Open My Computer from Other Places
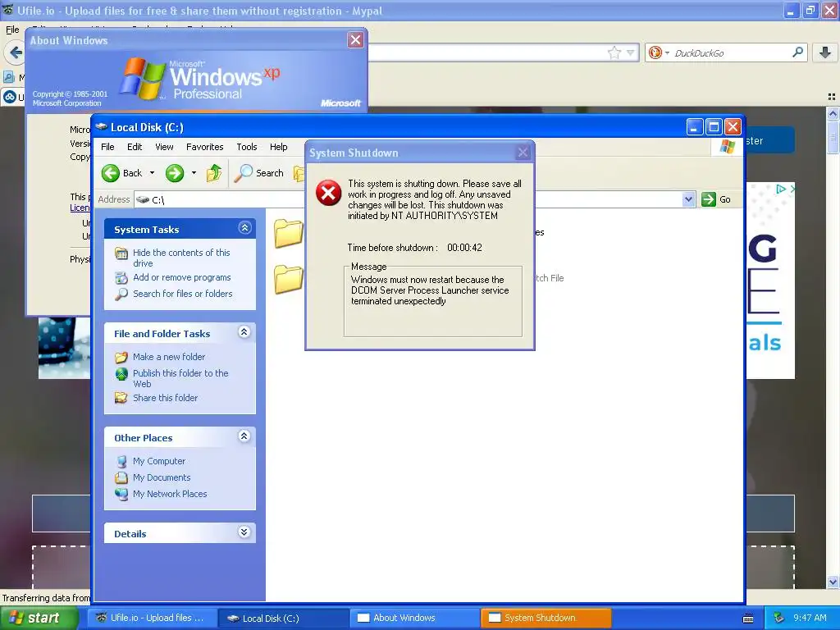The height and width of the screenshot is (630, 840). pyautogui.click(x=159, y=461)
